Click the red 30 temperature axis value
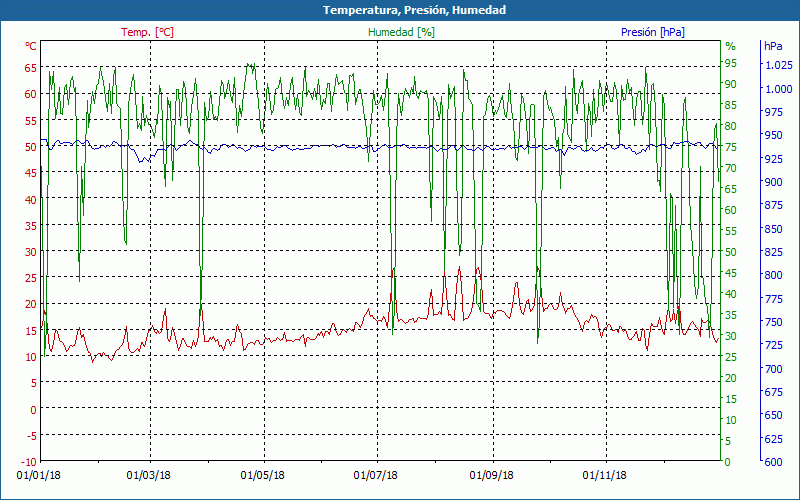Screen dimensions: 800x500 [x=31, y=252]
